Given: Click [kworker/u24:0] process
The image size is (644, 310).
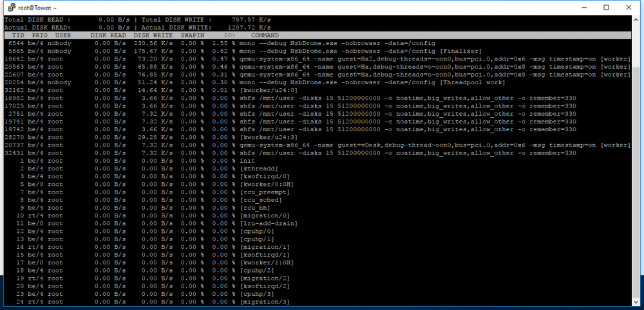Looking at the screenshot, I should pos(268,90).
